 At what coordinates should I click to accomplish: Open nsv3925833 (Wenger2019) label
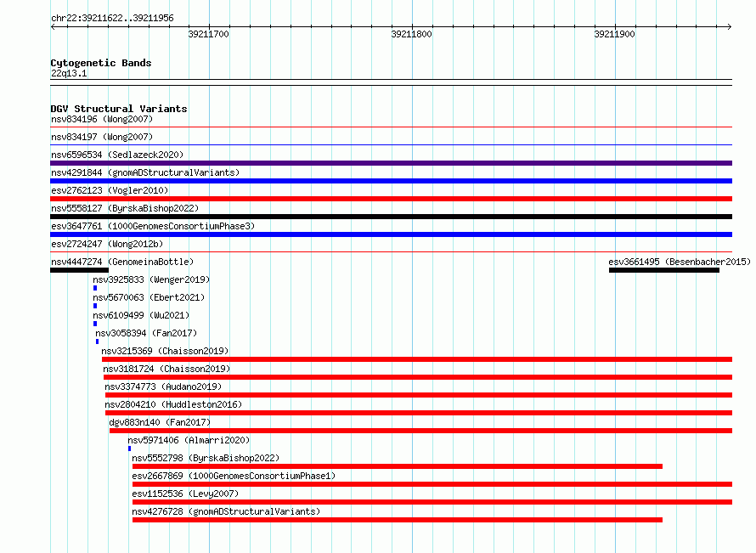151,279
